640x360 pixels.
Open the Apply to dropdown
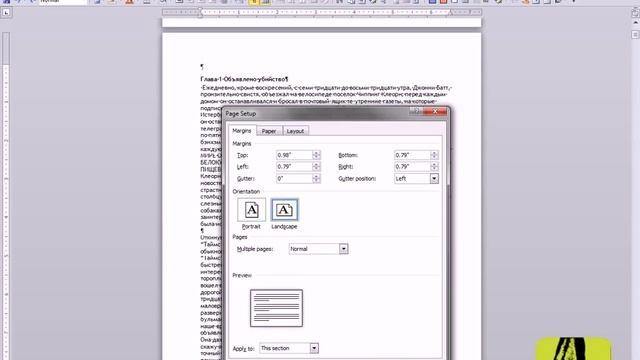pyautogui.click(x=314, y=348)
